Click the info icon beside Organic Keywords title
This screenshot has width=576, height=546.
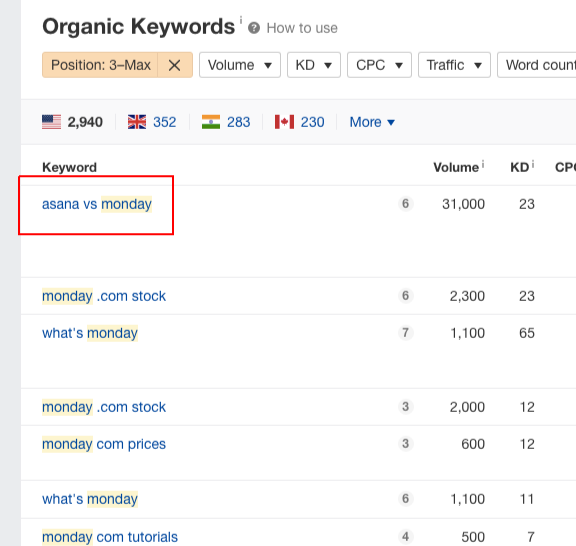click(241, 20)
